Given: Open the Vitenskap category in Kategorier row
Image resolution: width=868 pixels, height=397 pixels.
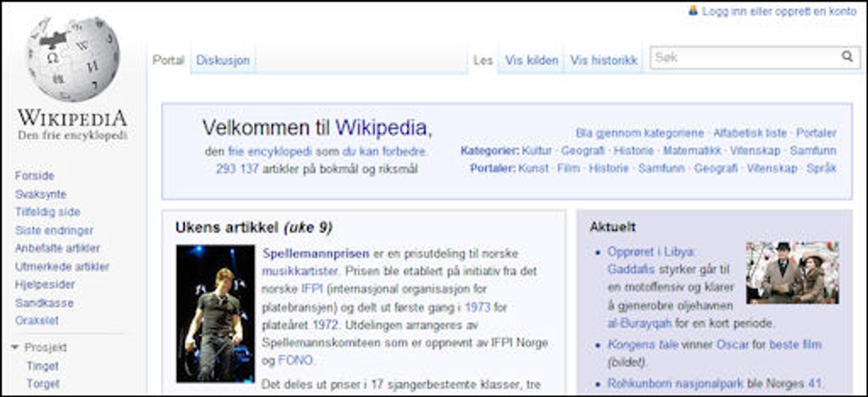Looking at the screenshot, I should tap(755, 151).
